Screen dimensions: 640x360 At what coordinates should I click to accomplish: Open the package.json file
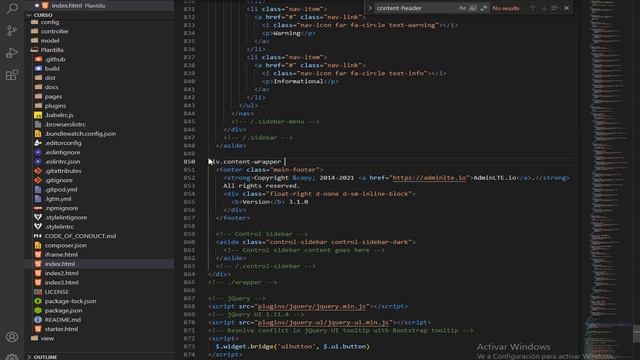coord(63,310)
